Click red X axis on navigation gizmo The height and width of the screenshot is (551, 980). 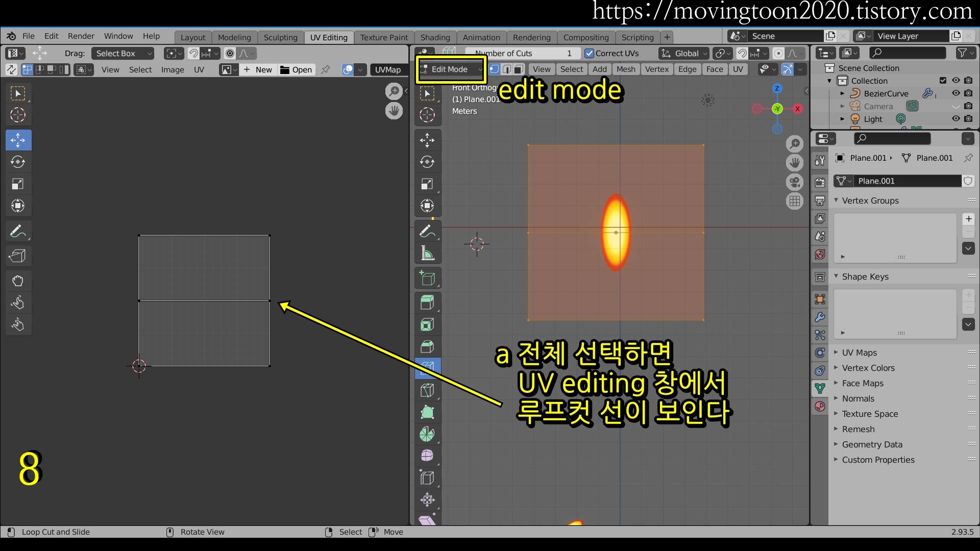tap(797, 109)
